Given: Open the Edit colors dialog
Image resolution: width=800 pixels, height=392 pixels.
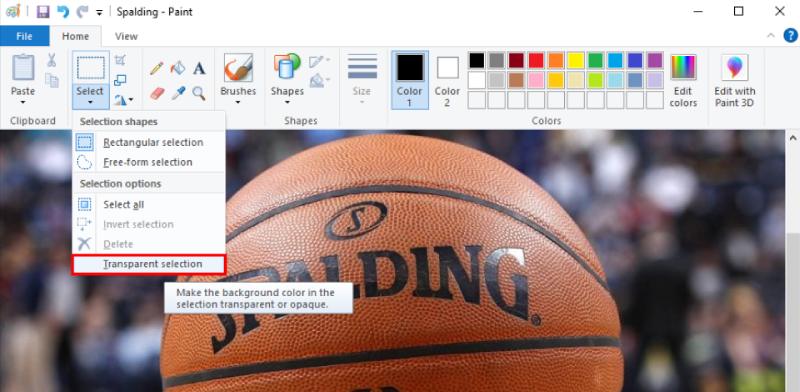Looking at the screenshot, I should [683, 80].
